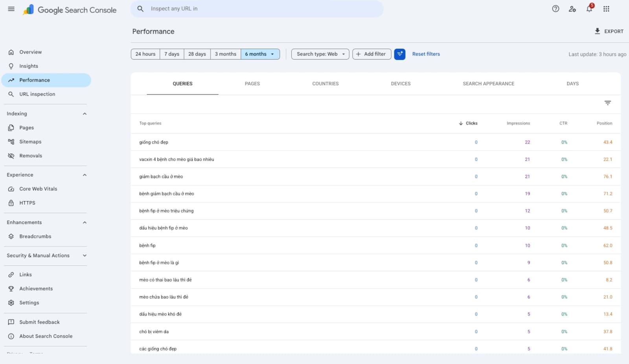Click the Removals hidden-eye icon
The width and height of the screenshot is (629, 364).
point(11,156)
